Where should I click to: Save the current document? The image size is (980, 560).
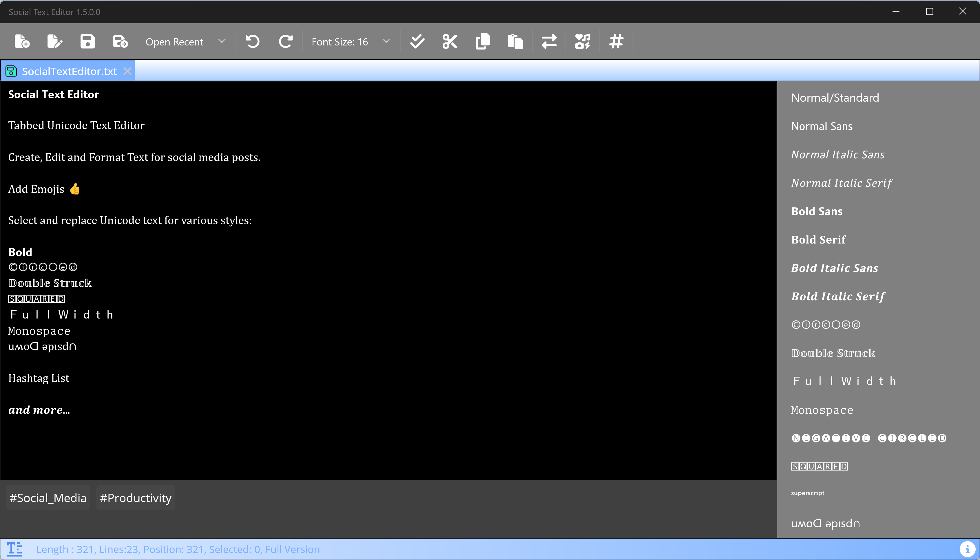87,41
